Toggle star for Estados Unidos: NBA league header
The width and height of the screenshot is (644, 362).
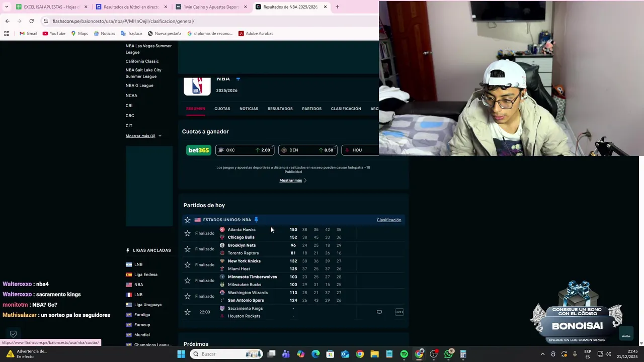coord(187,220)
